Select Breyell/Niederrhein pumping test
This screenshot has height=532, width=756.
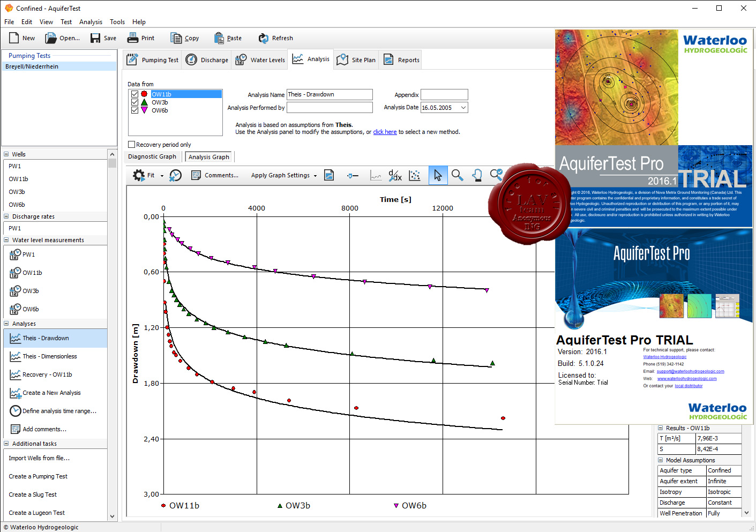tap(59, 66)
